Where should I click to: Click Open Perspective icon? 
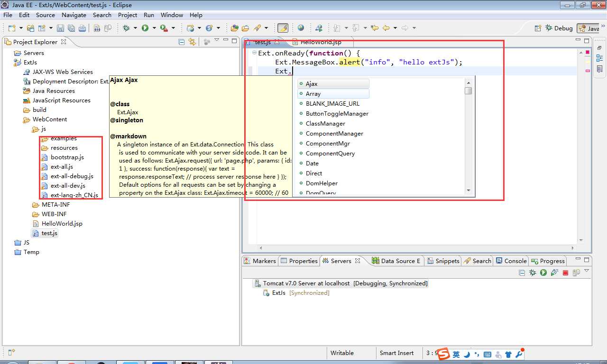tap(538, 28)
